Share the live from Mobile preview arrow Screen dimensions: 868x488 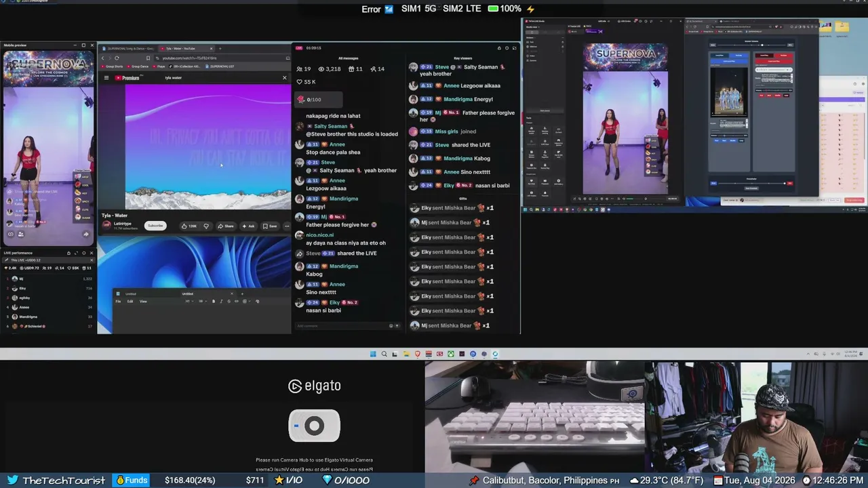point(86,235)
